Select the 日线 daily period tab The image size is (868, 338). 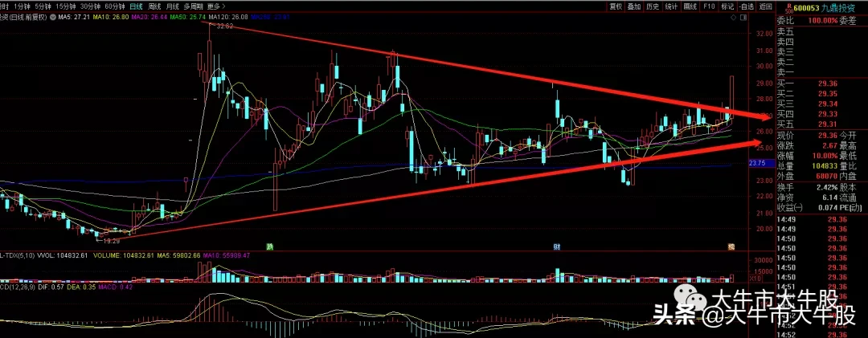click(136, 6)
